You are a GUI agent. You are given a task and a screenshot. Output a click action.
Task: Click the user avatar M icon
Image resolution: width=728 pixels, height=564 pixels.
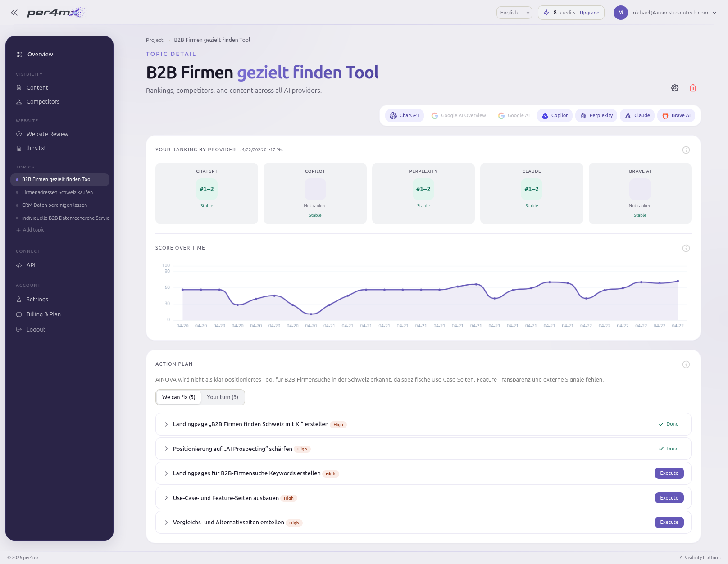620,13
